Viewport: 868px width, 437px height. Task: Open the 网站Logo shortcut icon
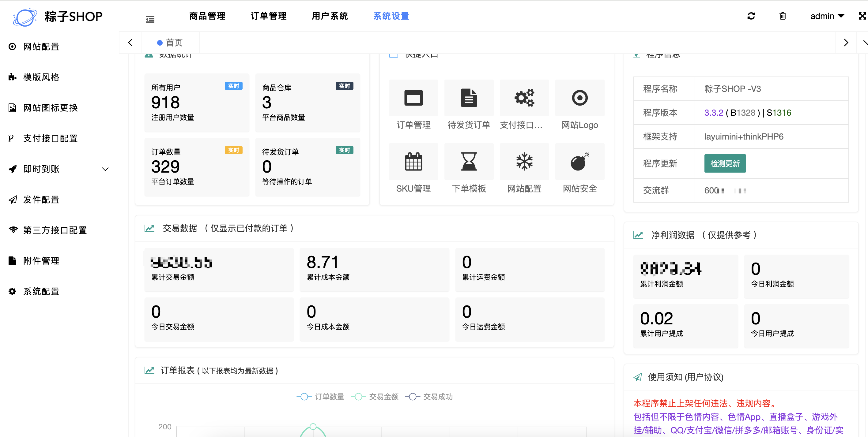(x=579, y=98)
